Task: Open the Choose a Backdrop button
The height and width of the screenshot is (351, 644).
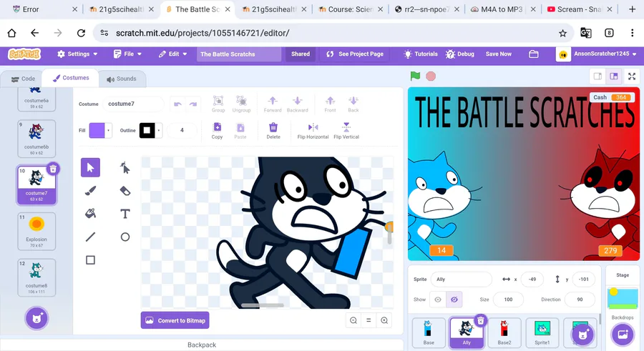Action: (x=623, y=335)
